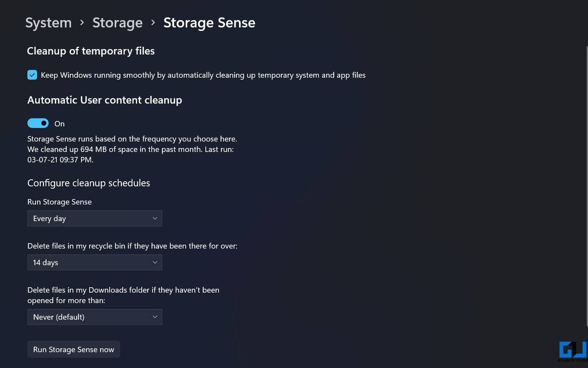The image size is (588, 368).
Task: Uncheck the temporary files cleanup checkbox
Action: [x=32, y=75]
